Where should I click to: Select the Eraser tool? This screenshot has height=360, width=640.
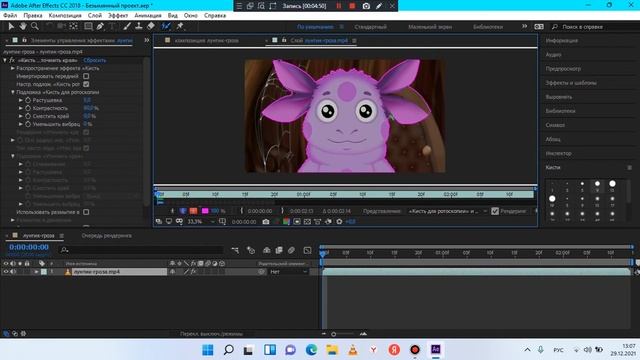(x=151, y=26)
